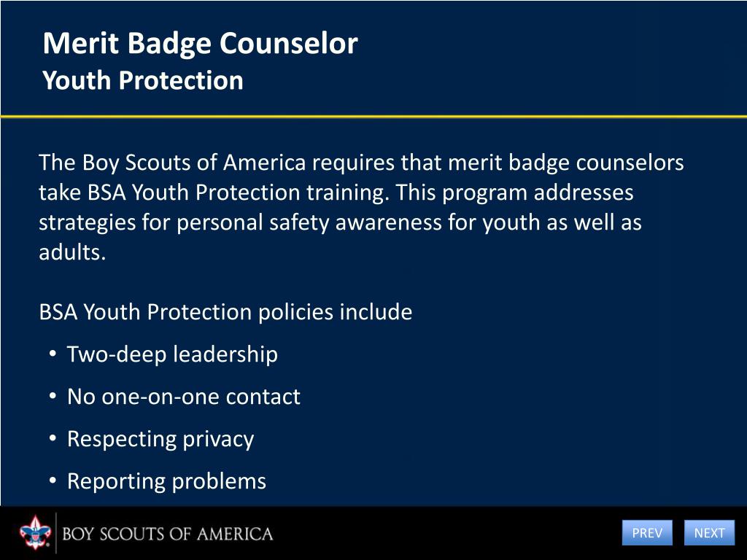Select the No one-on-one contact item
Screen dimensions: 747x560
point(184,397)
